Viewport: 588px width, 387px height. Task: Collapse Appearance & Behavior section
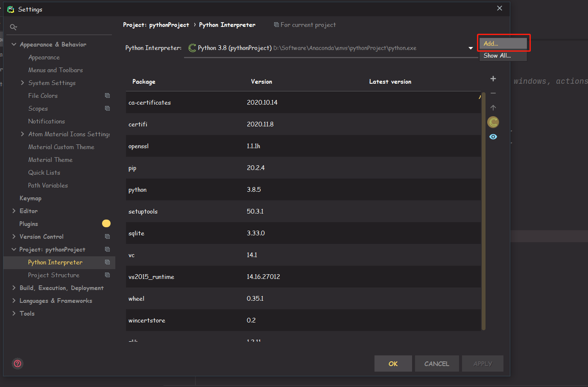pyautogui.click(x=14, y=44)
